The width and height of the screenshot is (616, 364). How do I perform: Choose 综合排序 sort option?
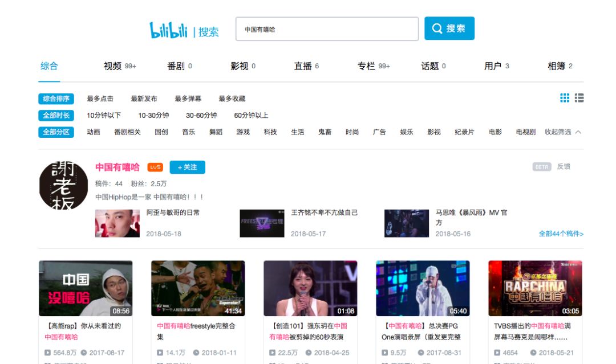56,99
